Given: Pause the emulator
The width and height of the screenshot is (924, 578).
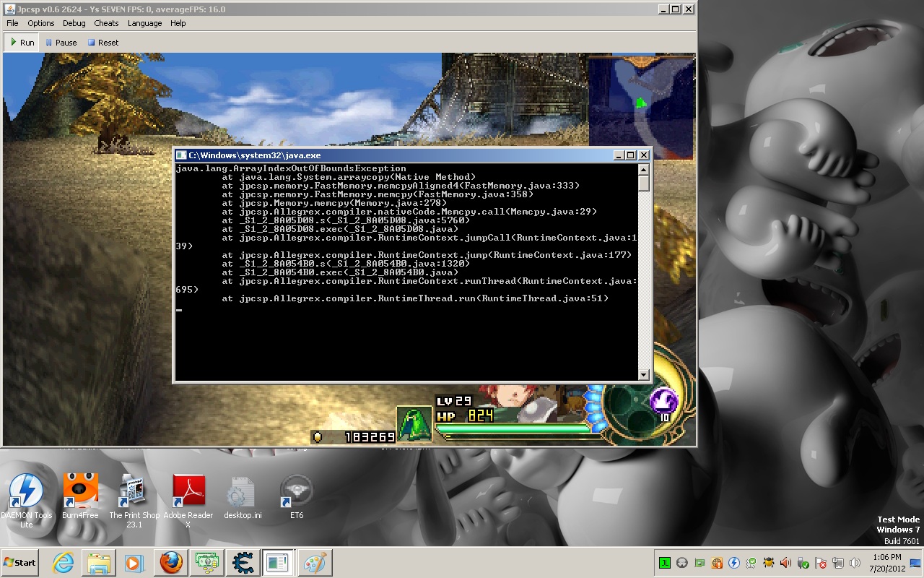Looking at the screenshot, I should (x=61, y=43).
